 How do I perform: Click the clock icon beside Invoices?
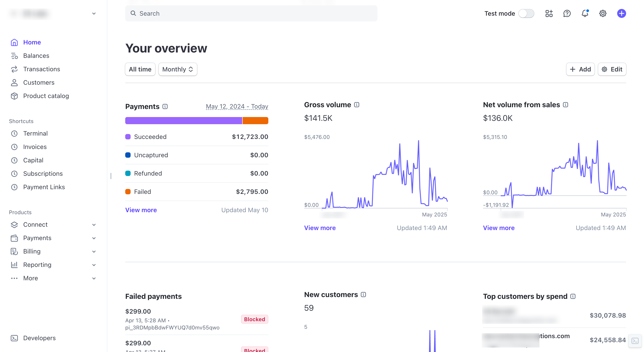[14, 147]
